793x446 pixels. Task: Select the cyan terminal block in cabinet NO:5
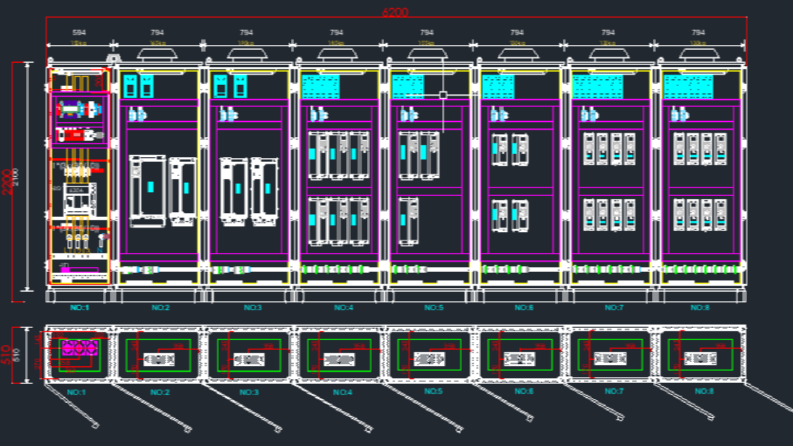(x=408, y=87)
